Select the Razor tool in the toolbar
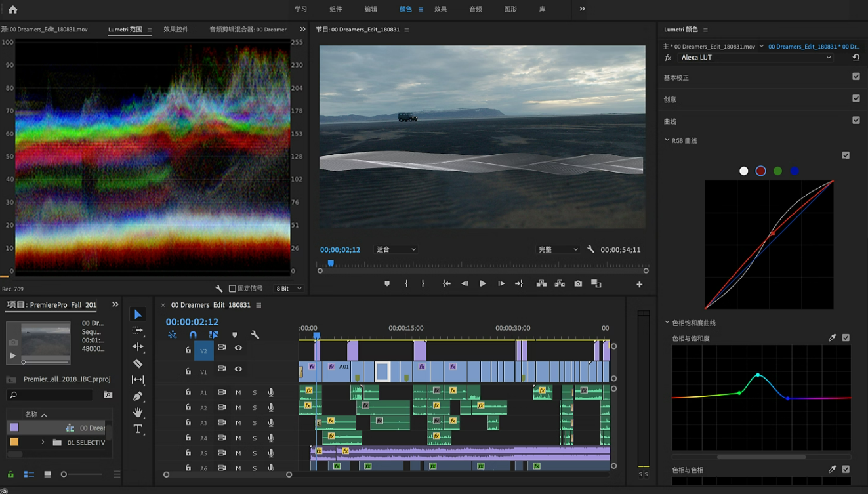The height and width of the screenshot is (494, 868). [138, 363]
